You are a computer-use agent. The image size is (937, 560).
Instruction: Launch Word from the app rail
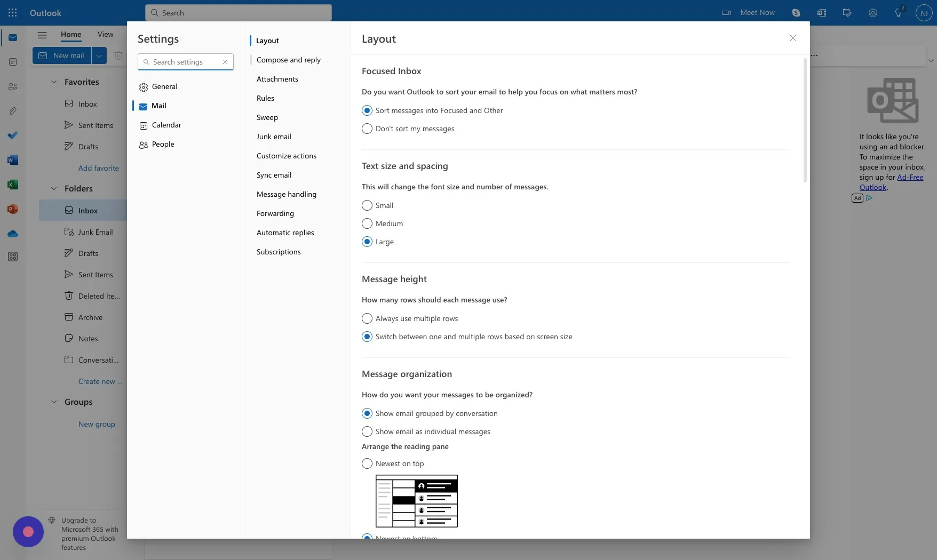point(13,160)
